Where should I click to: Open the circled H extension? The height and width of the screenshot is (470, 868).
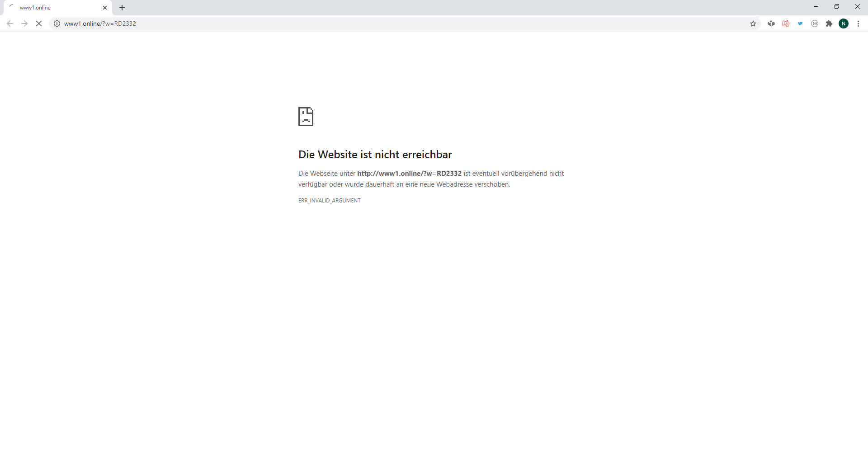click(815, 23)
